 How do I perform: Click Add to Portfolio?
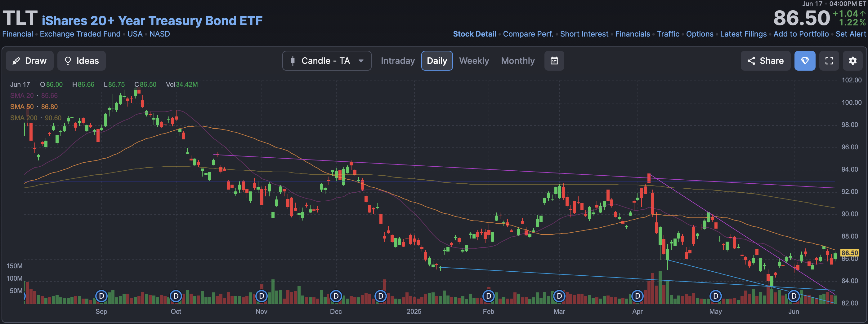pyautogui.click(x=801, y=34)
